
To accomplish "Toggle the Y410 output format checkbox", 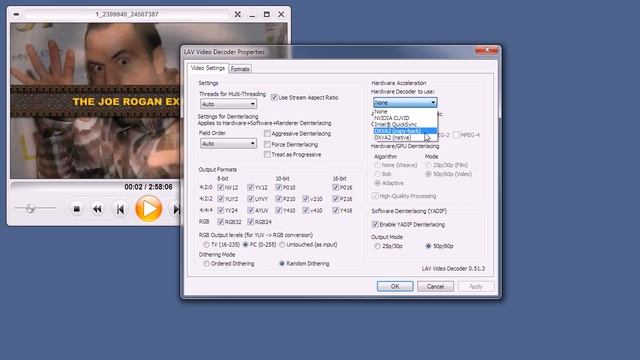I will click(278, 210).
